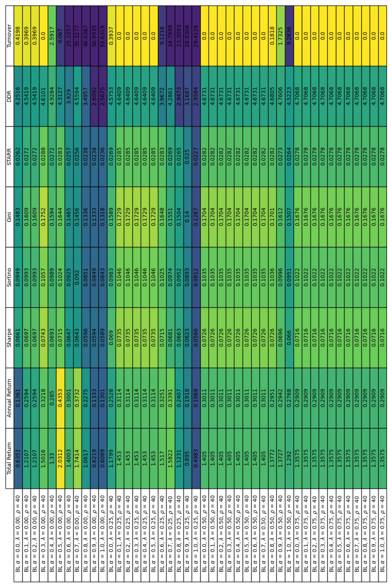The width and height of the screenshot is (392, 588).
Task: Click Turnover cell 0.4198
Action: 18,36
